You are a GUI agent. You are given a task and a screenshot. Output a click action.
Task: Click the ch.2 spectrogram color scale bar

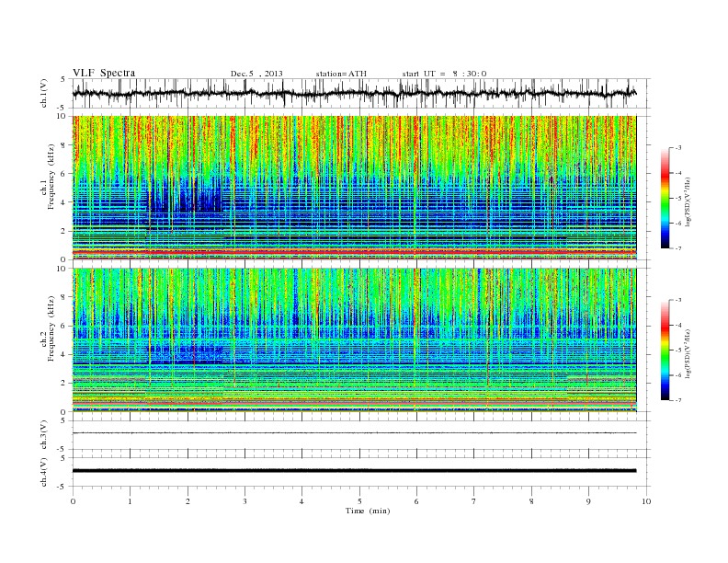click(665, 350)
